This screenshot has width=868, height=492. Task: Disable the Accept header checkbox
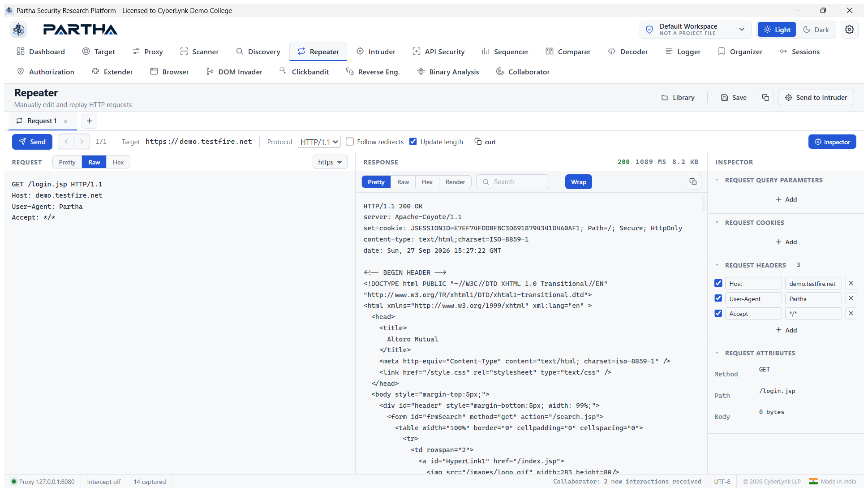[718, 314]
